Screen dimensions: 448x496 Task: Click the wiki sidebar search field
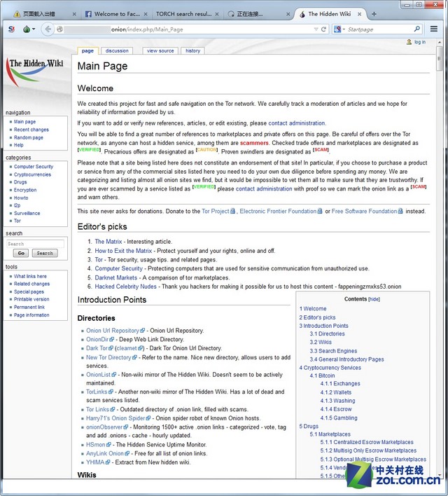(36, 244)
